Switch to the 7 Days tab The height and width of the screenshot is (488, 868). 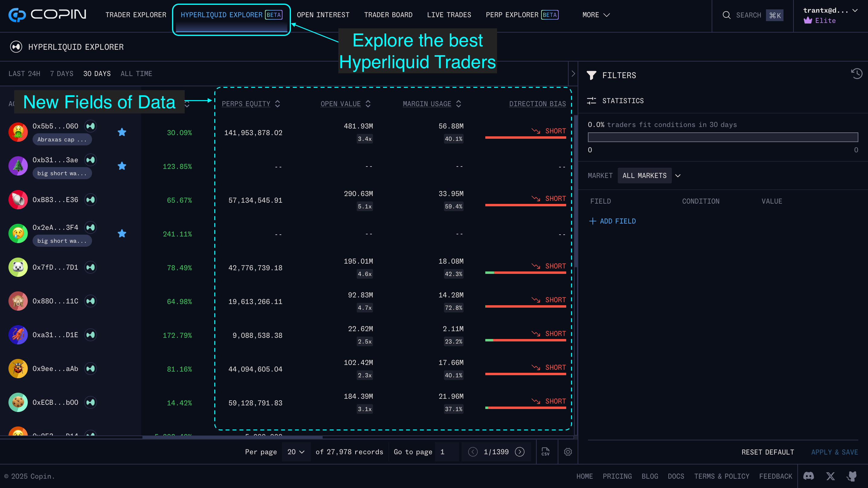62,73
